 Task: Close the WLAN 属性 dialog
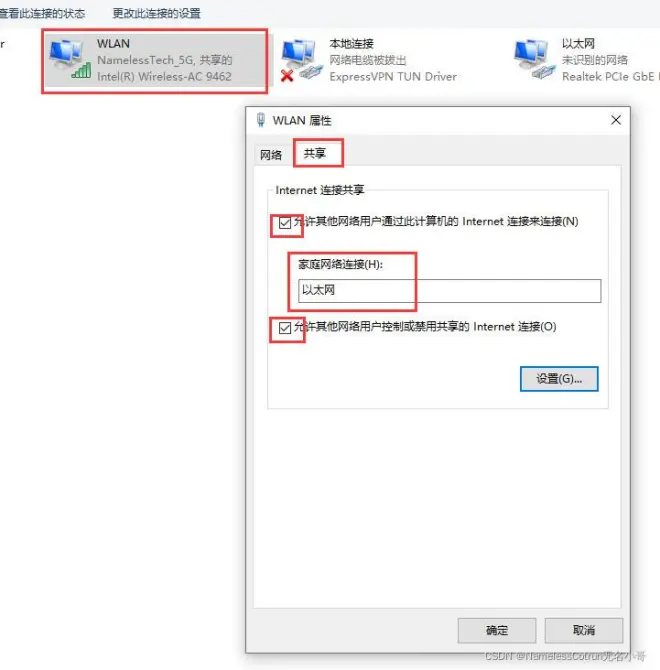[616, 120]
